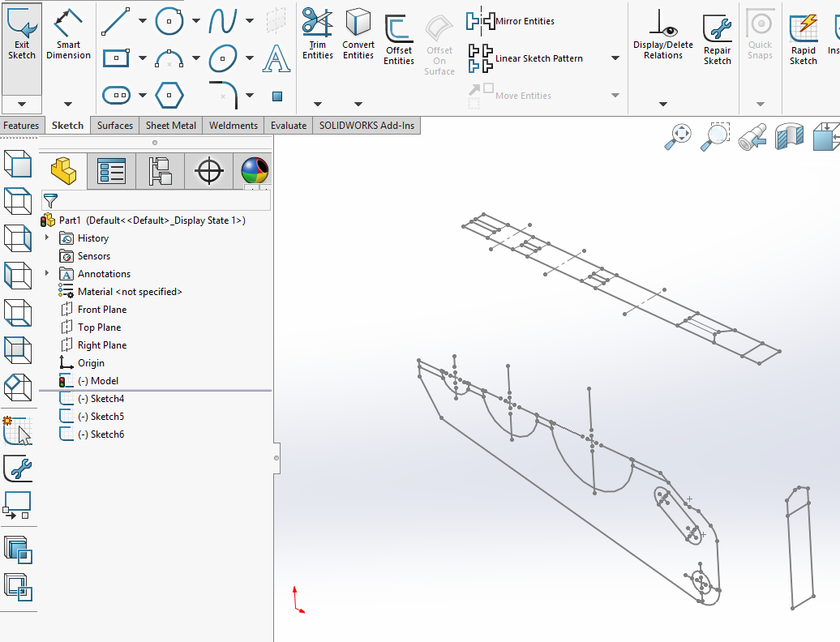Image resolution: width=840 pixels, height=642 pixels.
Task: Open the Linear Sketch Pattern dropdown arrow
Action: click(x=615, y=58)
